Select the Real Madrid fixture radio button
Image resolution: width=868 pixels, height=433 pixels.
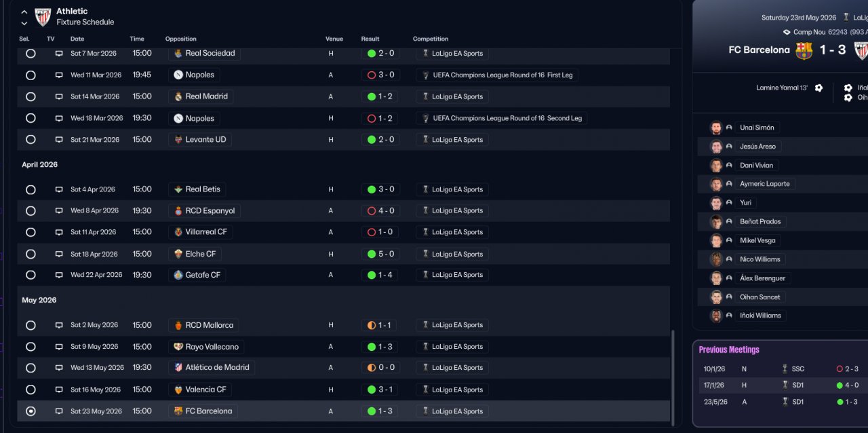click(x=31, y=96)
